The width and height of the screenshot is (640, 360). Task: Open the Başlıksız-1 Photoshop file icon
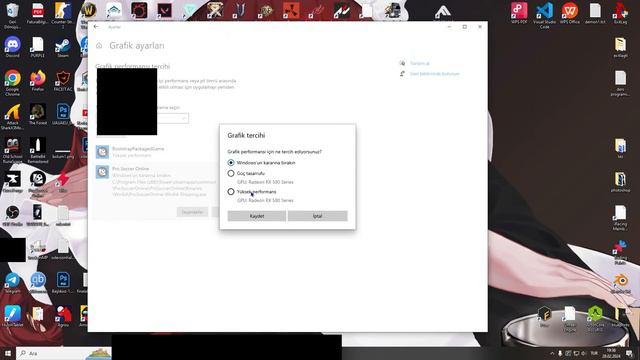tap(63, 283)
